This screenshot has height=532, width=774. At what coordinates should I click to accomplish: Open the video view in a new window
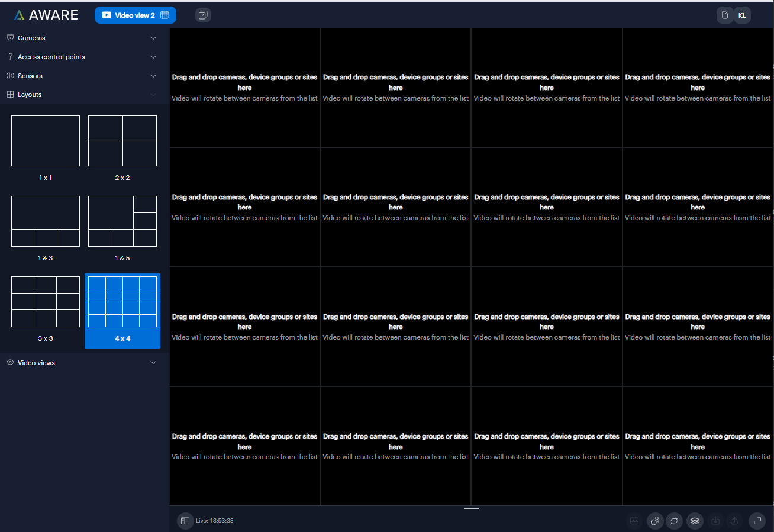coord(203,15)
